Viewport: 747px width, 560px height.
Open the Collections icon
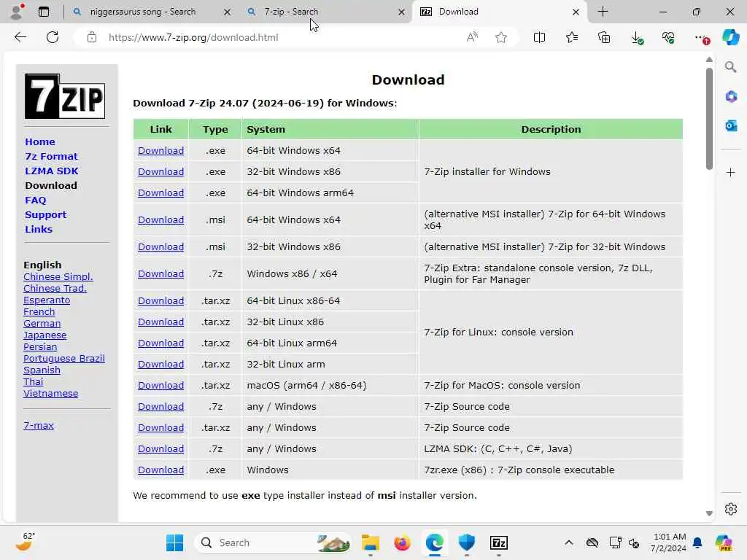[x=604, y=37]
